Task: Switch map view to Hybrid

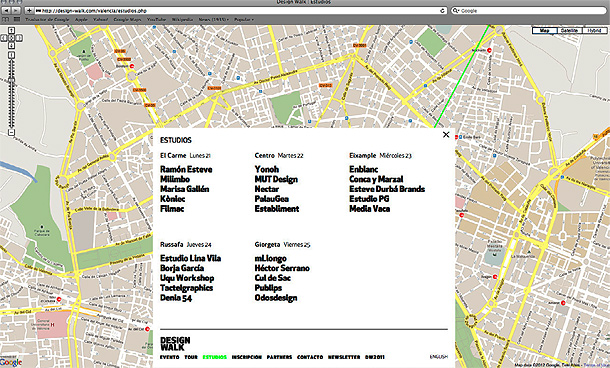Action: click(x=594, y=30)
